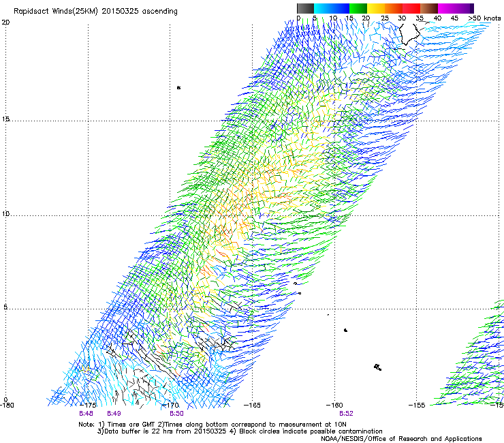
Task: Click the 'Times are GMT' note line
Action: pos(212,425)
